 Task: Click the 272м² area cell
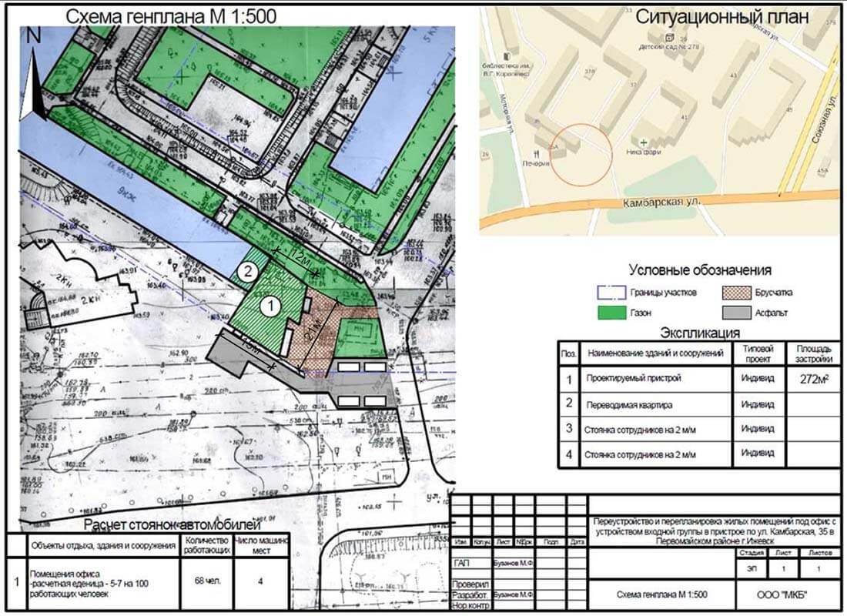pyautogui.click(x=812, y=378)
